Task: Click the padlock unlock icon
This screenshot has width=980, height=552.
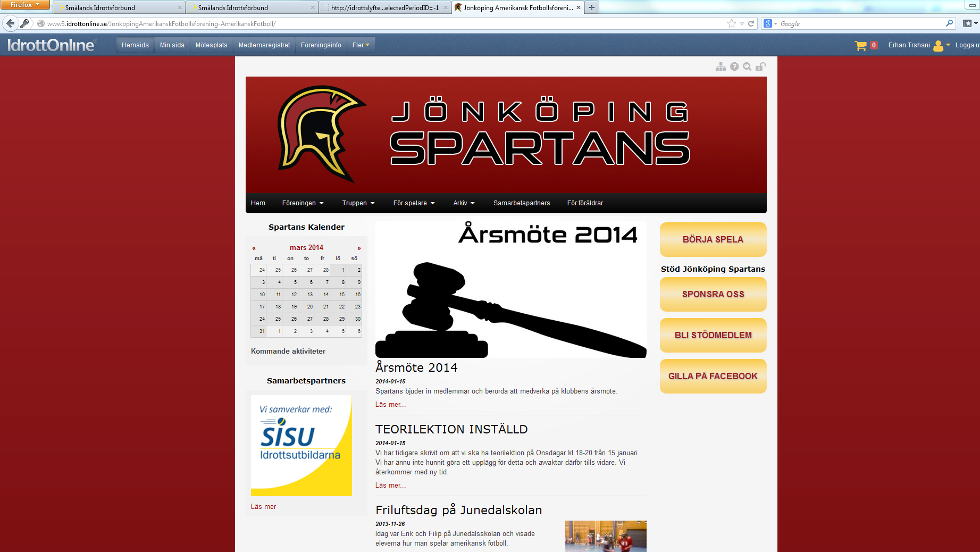Action: (761, 66)
